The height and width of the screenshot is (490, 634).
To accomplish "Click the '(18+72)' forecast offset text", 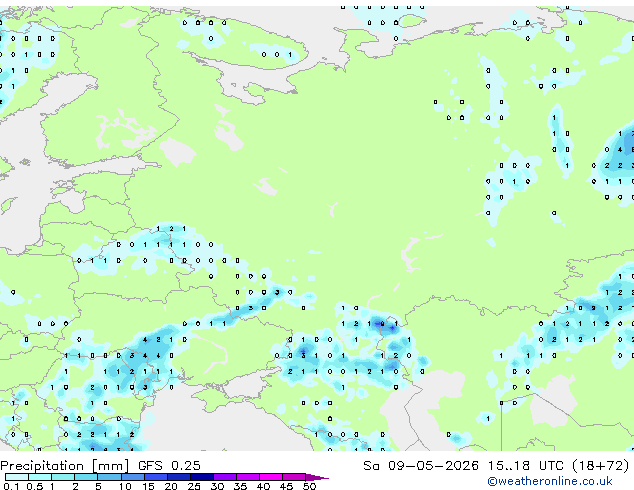I will 601,466.
